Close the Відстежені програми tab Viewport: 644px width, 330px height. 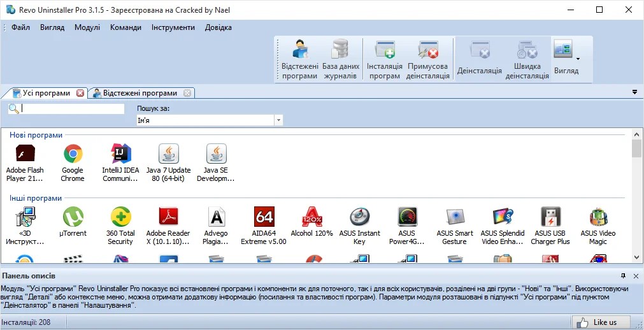pos(187,93)
